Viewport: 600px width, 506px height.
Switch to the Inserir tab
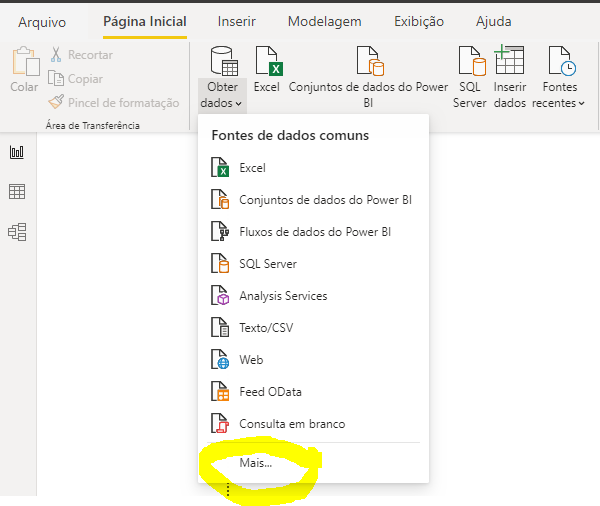point(236,21)
